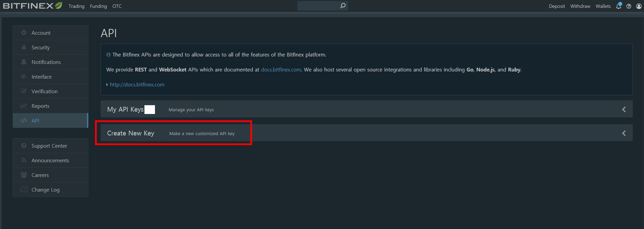Image resolution: width=644 pixels, height=229 pixels.
Task: Click the Support Center question icon
Action: click(x=24, y=146)
